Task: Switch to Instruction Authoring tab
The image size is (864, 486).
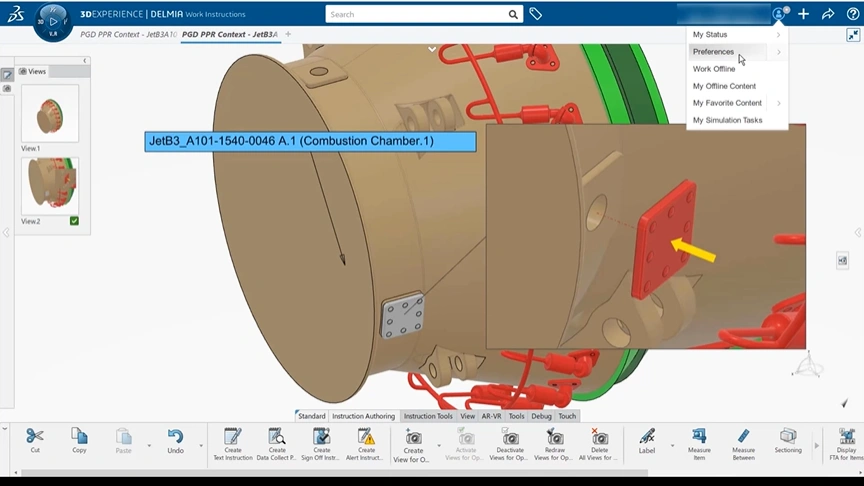Action: 363,416
